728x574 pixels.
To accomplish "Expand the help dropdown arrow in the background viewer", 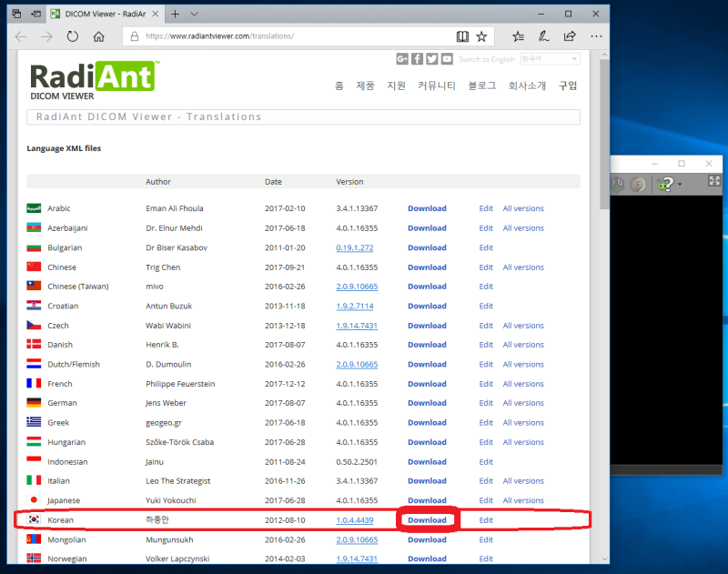I will [680, 185].
